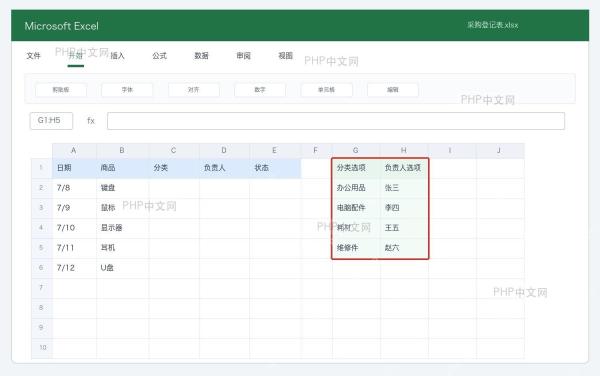Open the 文件 tab
The height and width of the screenshot is (376, 600).
point(33,56)
